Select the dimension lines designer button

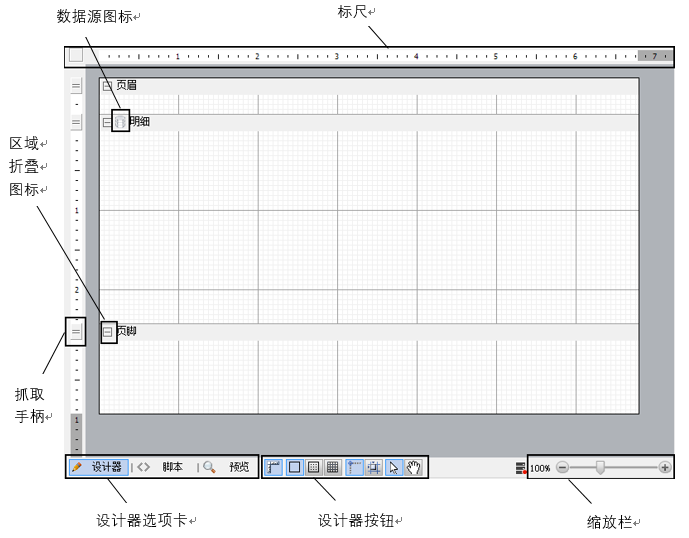coord(275,467)
